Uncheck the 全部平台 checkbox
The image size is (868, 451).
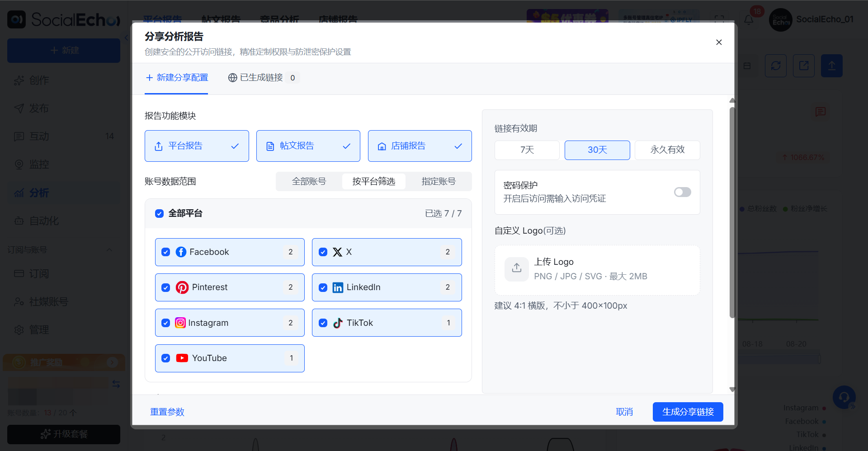pyautogui.click(x=159, y=213)
